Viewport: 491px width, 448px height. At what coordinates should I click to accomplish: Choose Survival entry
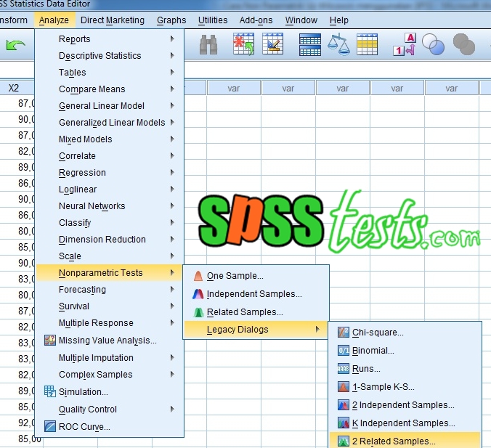pos(109,306)
